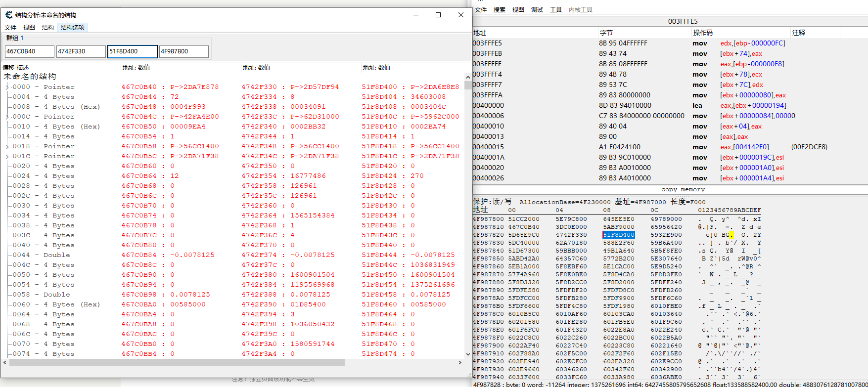Expand the 000C Pointer row

tap(7, 117)
